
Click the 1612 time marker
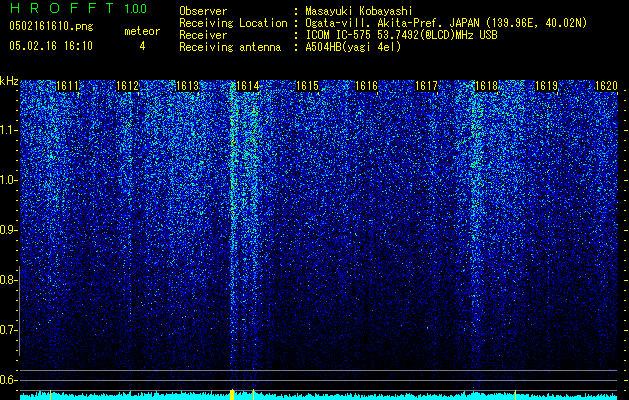pyautogui.click(x=127, y=86)
